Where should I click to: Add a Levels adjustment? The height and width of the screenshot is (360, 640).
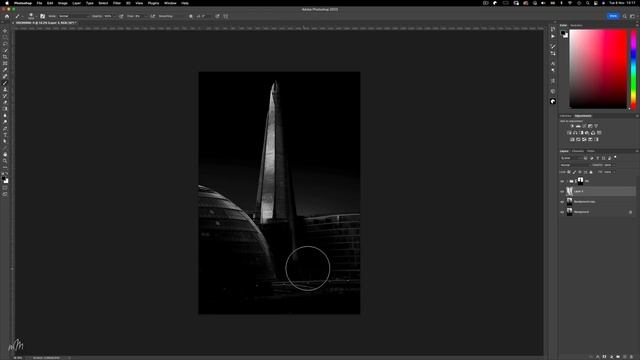pos(578,126)
